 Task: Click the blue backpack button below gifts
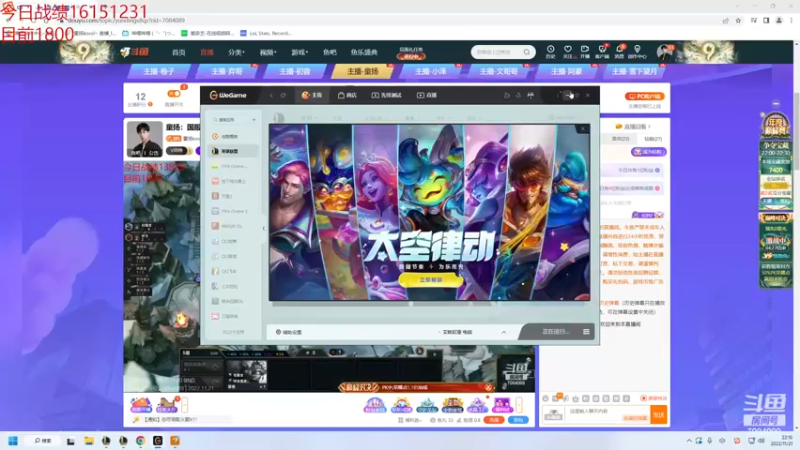518,420
